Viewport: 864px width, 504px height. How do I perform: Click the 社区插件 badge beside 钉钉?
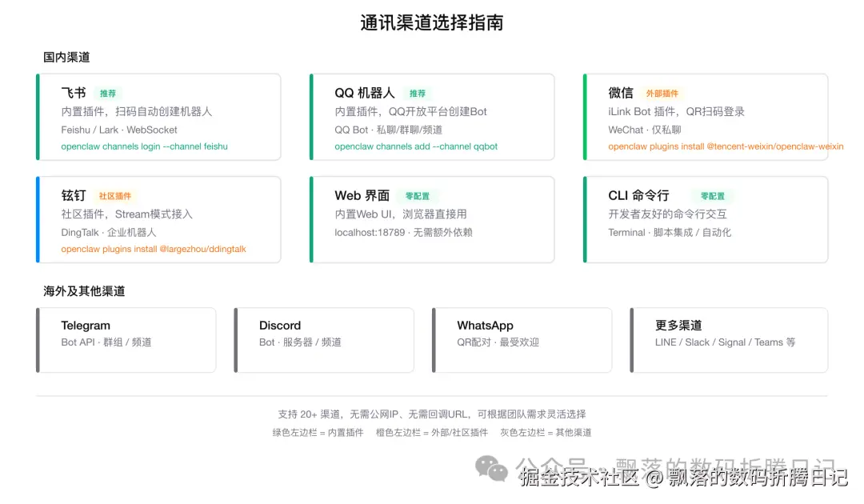click(x=115, y=196)
